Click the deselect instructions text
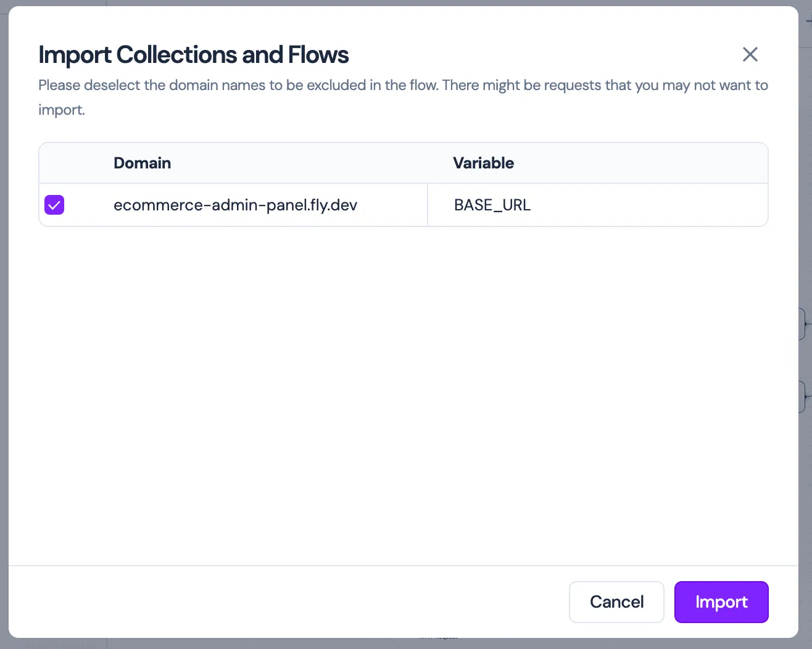 tap(403, 97)
